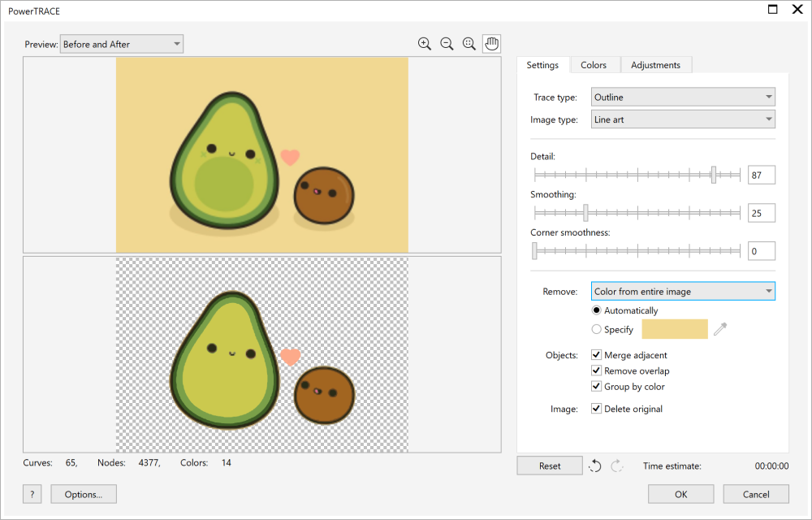Click the Corner smoothness value field
This screenshot has width=812, height=520.
tap(762, 251)
